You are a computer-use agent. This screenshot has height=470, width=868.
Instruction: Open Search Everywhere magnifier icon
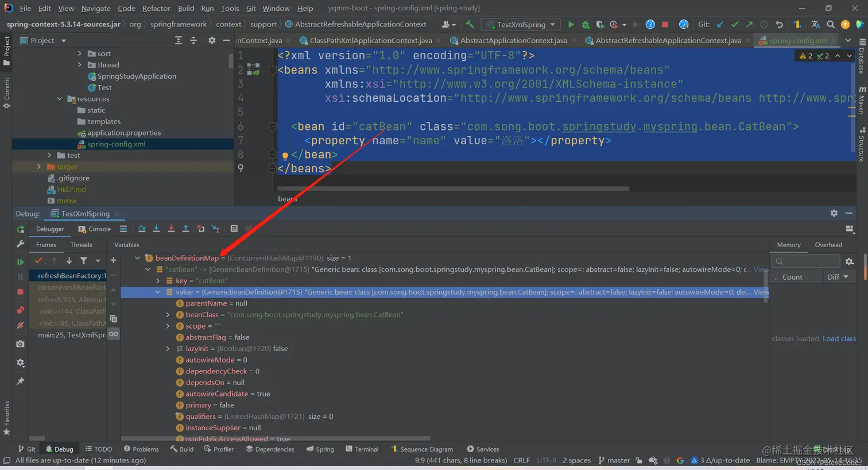click(831, 24)
